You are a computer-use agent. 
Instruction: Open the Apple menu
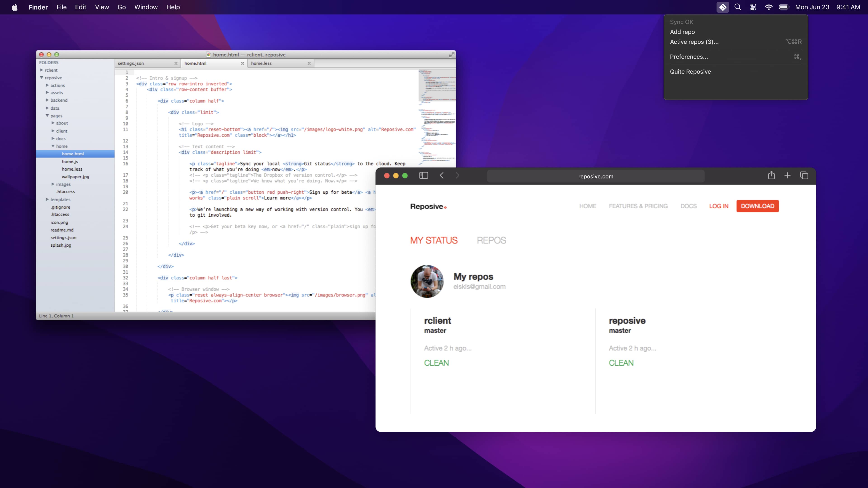(x=14, y=7)
